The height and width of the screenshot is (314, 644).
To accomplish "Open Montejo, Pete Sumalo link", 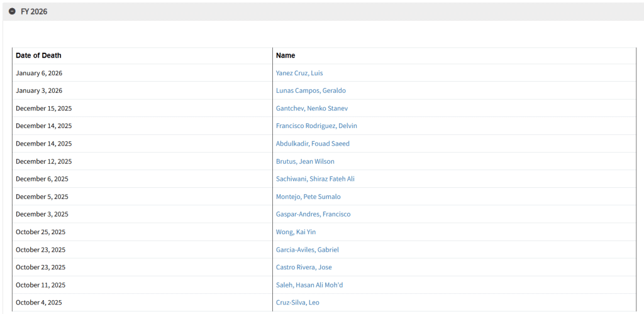I will pos(308,197).
